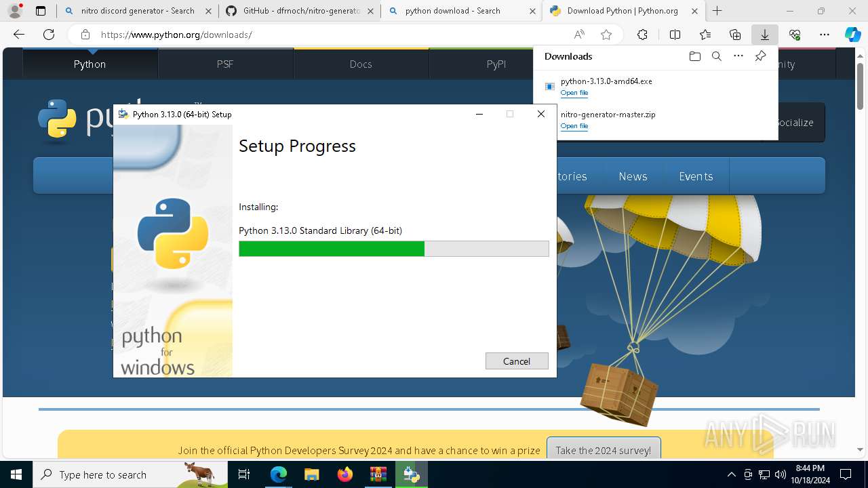Toggle Split screen icon
Viewport: 868px width, 488px height.
point(675,35)
